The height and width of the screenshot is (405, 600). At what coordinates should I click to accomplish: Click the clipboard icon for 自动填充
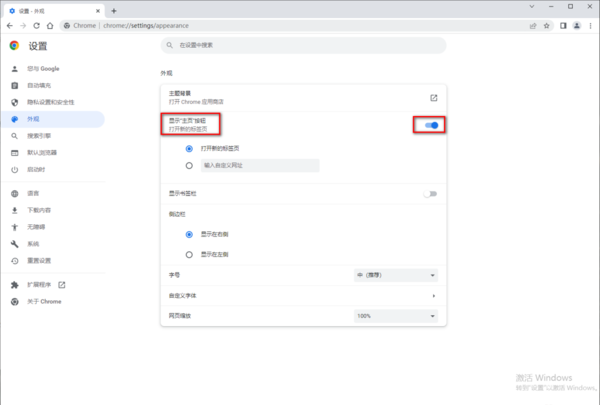(15, 85)
